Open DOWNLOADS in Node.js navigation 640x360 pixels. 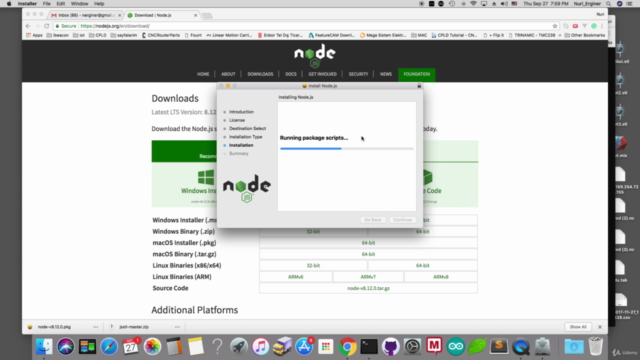[260, 74]
